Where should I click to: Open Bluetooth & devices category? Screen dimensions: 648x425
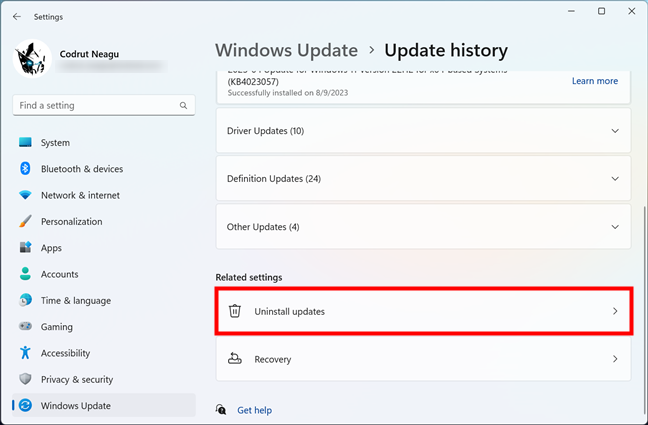tap(82, 169)
